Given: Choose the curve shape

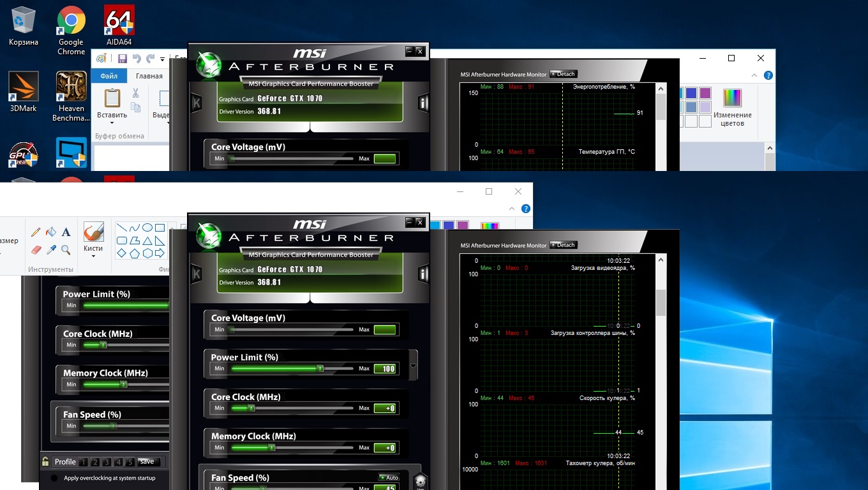Looking at the screenshot, I should tap(134, 228).
